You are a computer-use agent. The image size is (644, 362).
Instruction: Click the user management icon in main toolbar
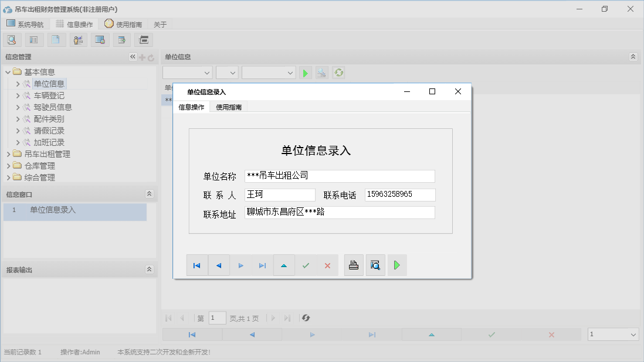pos(78,39)
